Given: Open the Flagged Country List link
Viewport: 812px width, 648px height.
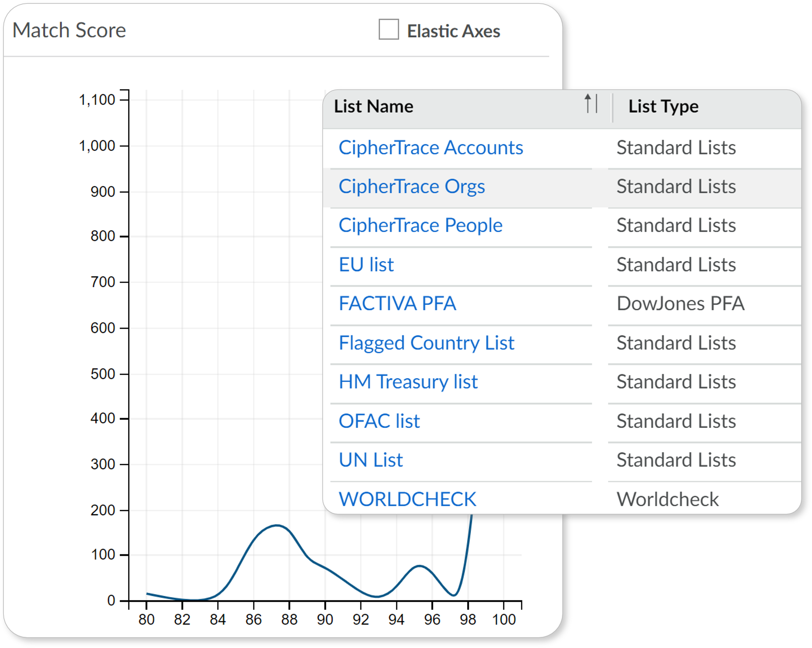Looking at the screenshot, I should 426,343.
